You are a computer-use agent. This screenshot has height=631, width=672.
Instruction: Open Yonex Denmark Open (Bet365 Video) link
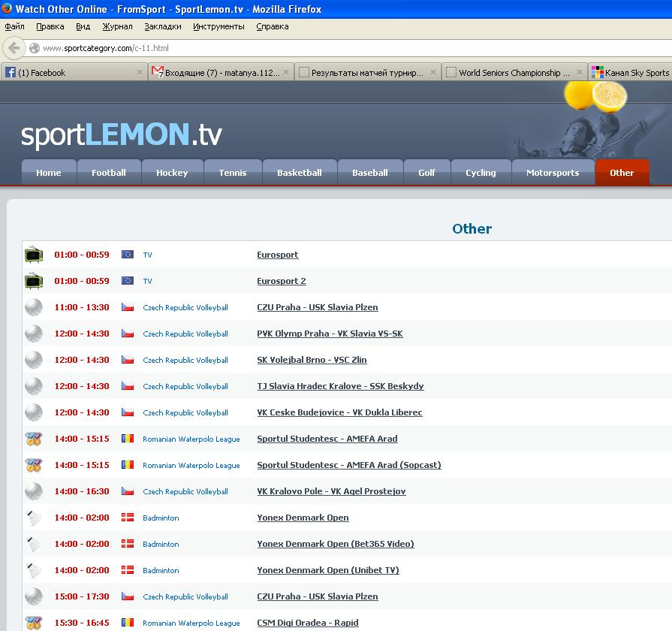click(336, 544)
